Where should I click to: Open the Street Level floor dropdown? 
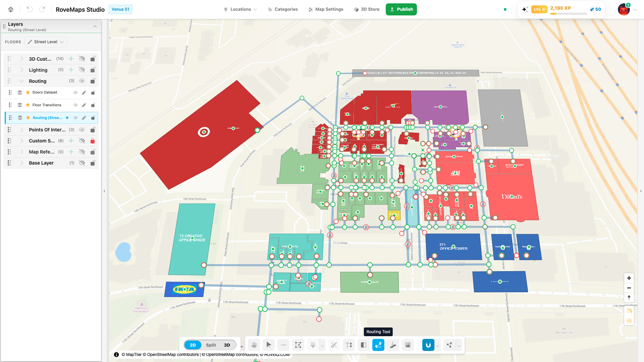point(46,42)
